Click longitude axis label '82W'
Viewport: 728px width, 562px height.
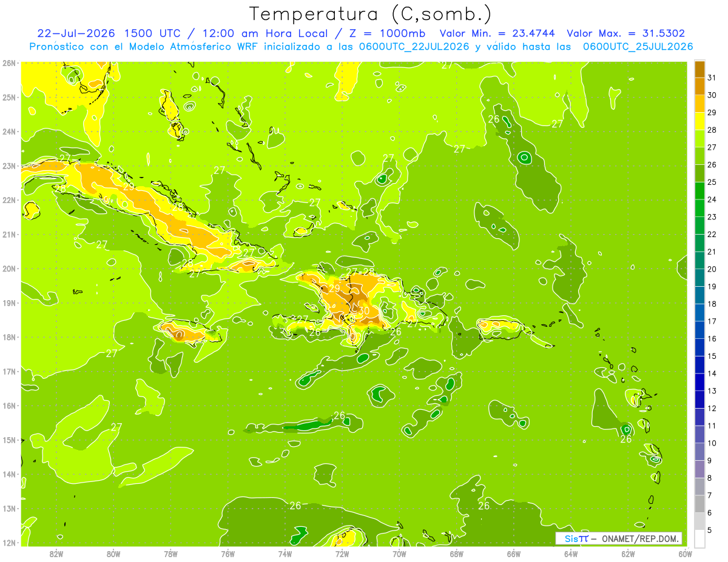point(56,554)
